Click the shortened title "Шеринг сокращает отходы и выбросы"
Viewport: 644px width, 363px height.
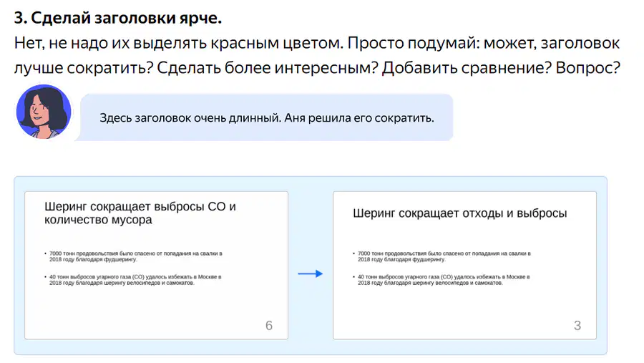coord(459,213)
